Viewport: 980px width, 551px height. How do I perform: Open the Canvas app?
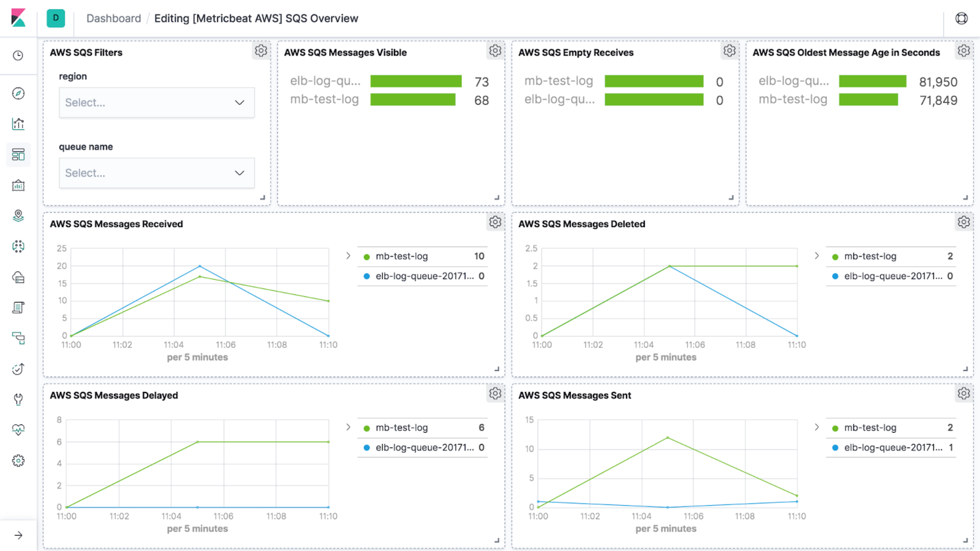pyautogui.click(x=18, y=186)
